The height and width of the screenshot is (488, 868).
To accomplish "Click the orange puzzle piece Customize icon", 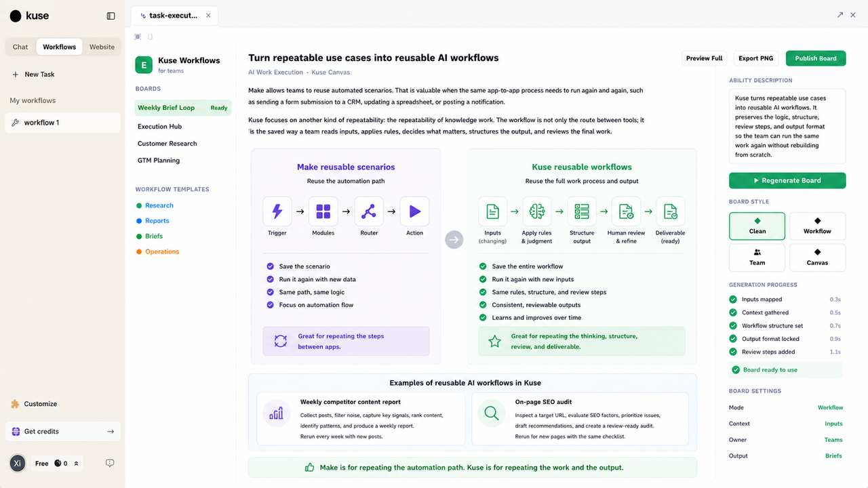I will click(16, 404).
